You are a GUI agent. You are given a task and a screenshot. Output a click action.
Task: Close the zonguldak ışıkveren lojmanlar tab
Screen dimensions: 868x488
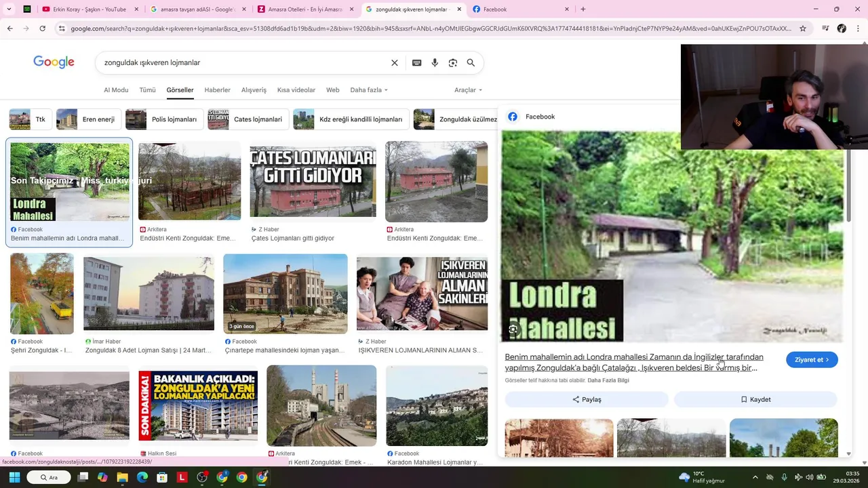click(459, 9)
